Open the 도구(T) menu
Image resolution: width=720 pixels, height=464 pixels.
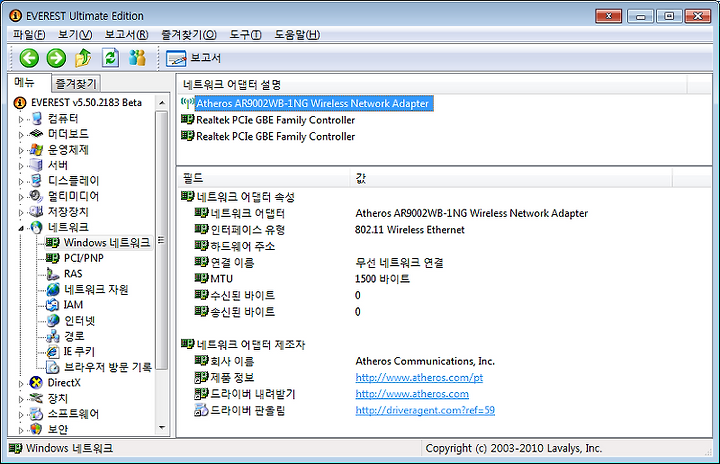(245, 34)
